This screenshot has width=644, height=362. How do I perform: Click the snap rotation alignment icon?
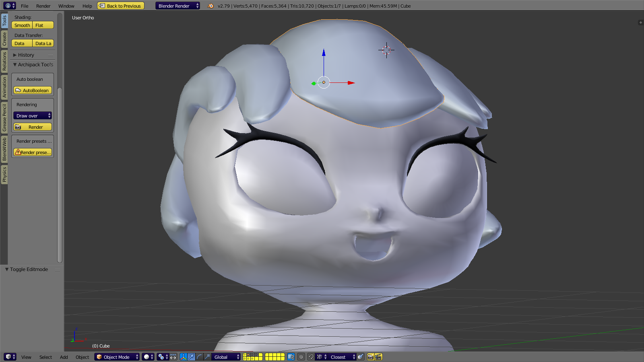pos(361,357)
